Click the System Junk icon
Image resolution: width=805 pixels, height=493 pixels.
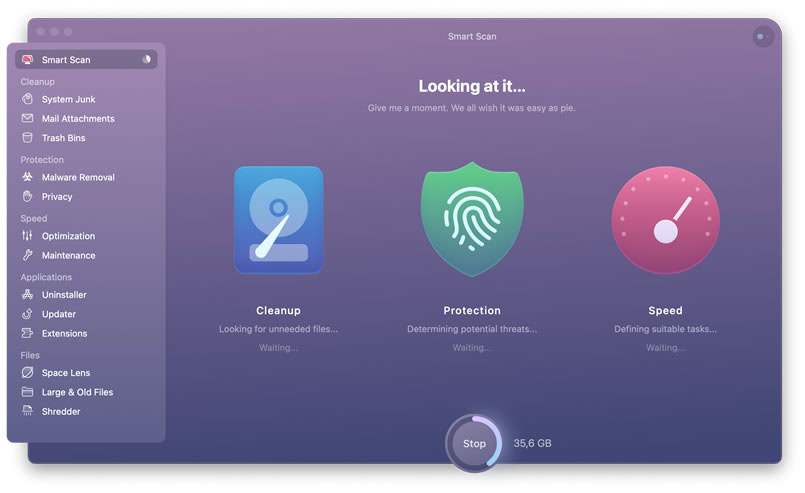(27, 99)
